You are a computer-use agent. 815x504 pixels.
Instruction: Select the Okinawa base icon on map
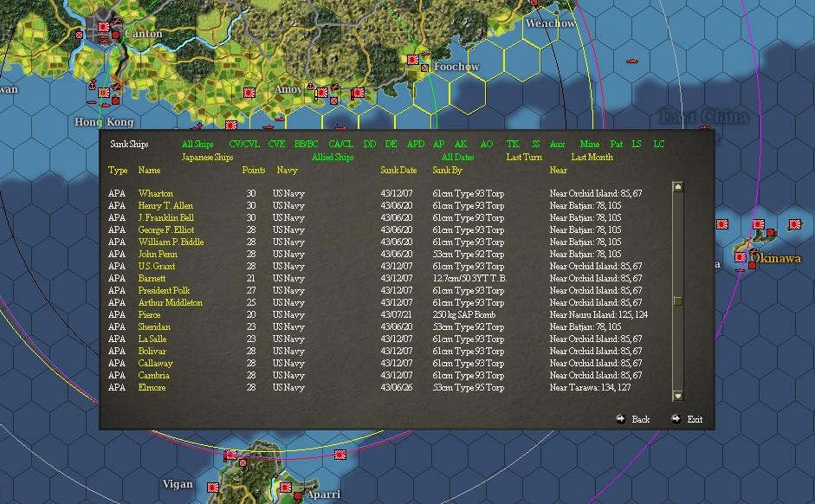pyautogui.click(x=741, y=257)
